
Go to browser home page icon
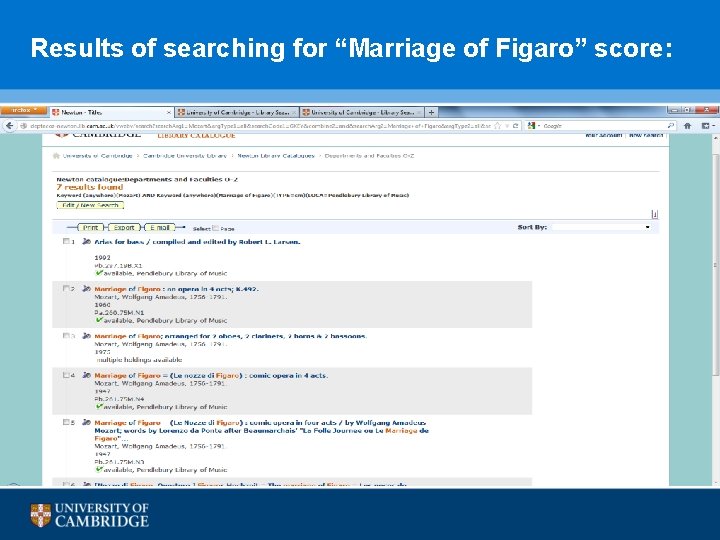tap(687, 126)
